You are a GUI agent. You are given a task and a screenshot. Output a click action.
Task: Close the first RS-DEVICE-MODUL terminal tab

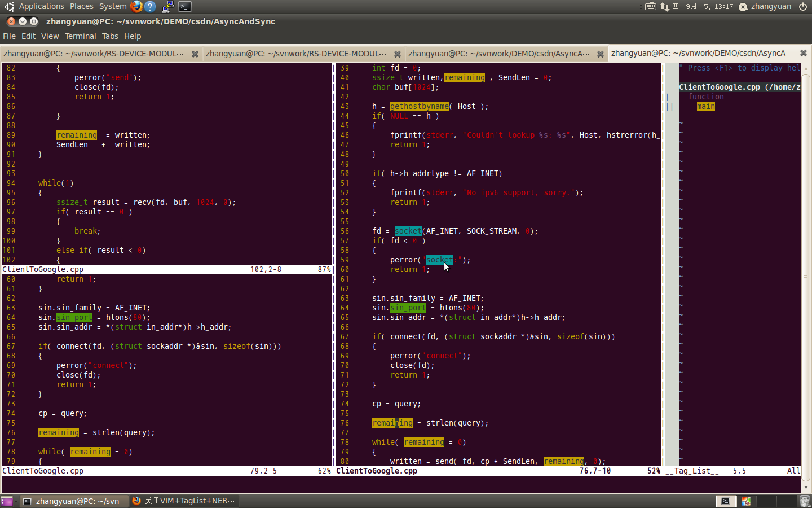pyautogui.click(x=195, y=54)
